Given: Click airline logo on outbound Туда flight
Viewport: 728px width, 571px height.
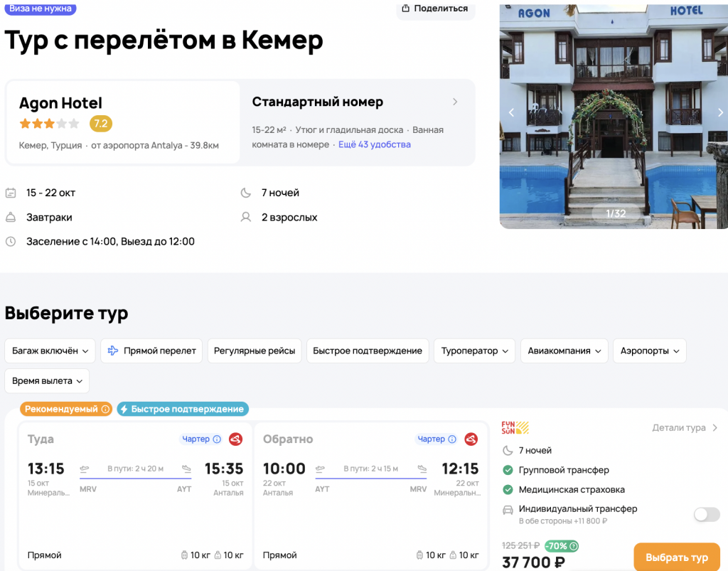Looking at the screenshot, I should [235, 439].
